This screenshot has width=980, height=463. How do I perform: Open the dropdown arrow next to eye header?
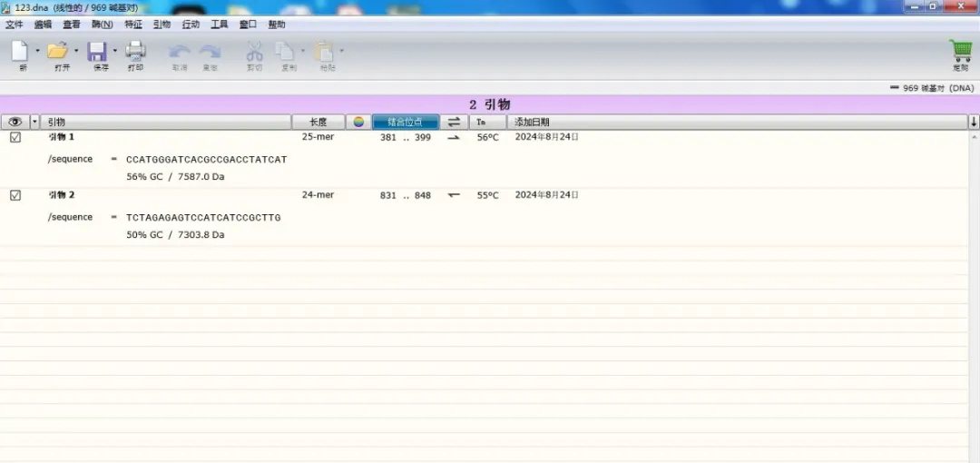(x=35, y=122)
